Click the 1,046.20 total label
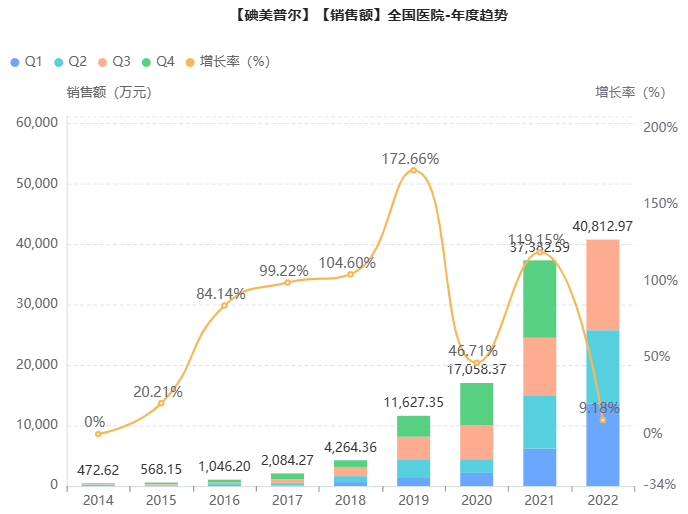 (x=224, y=467)
